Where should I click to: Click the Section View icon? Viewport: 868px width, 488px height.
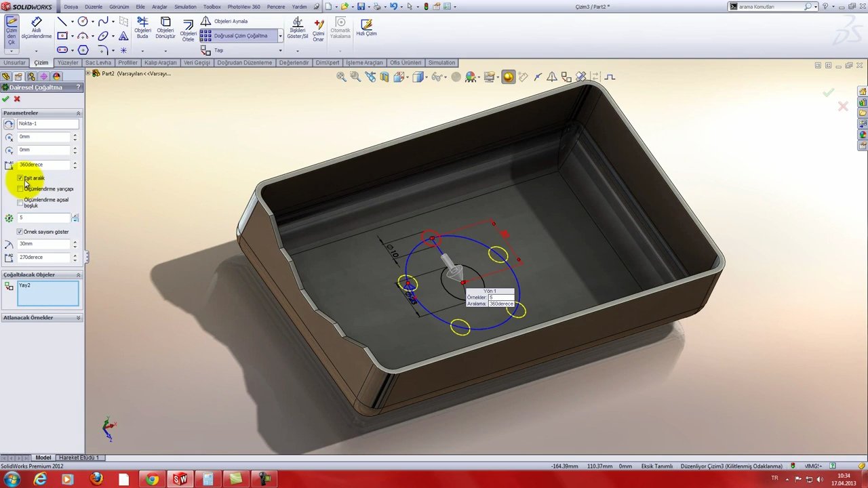coord(384,77)
